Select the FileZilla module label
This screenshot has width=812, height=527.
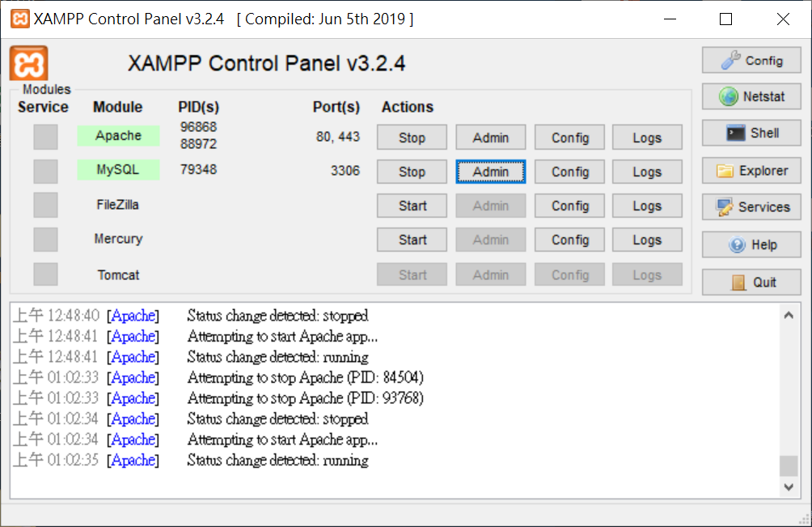tap(117, 205)
